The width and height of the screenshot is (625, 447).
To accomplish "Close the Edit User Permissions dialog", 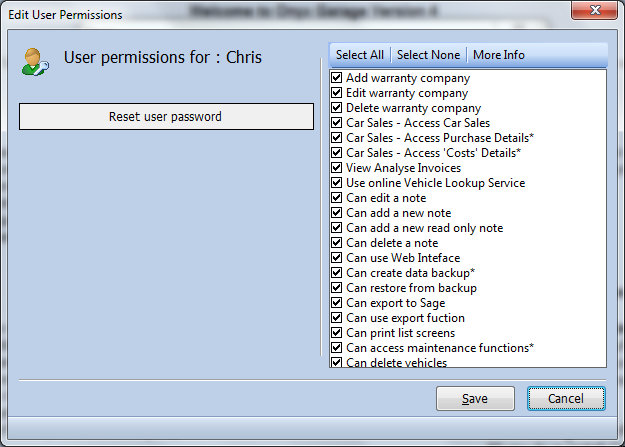I will 594,10.
